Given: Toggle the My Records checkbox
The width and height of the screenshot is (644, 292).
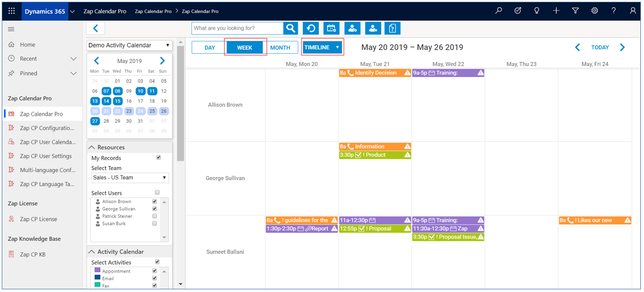Looking at the screenshot, I should tap(159, 158).
